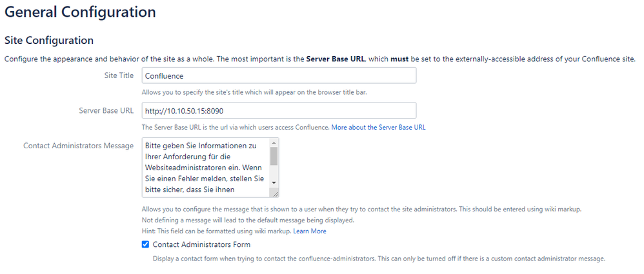The width and height of the screenshot is (644, 274).
Task: Click the Site Title field label
Action: pyautogui.click(x=119, y=75)
